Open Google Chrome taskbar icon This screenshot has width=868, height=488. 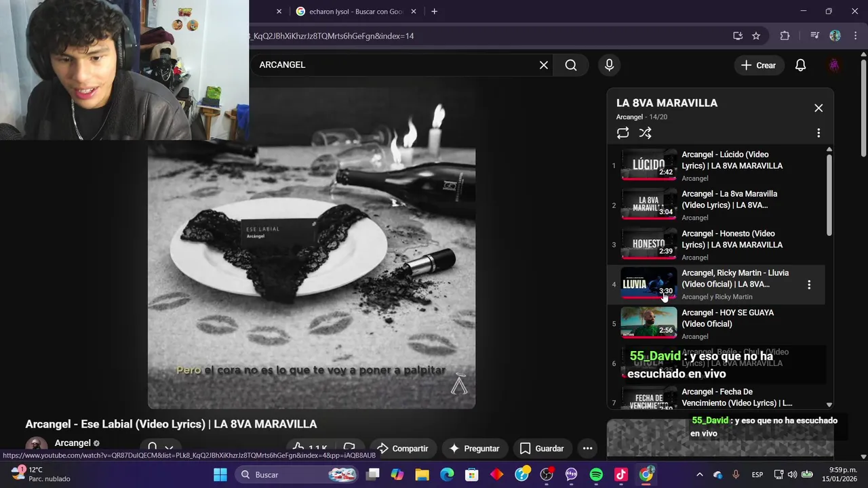click(x=646, y=474)
